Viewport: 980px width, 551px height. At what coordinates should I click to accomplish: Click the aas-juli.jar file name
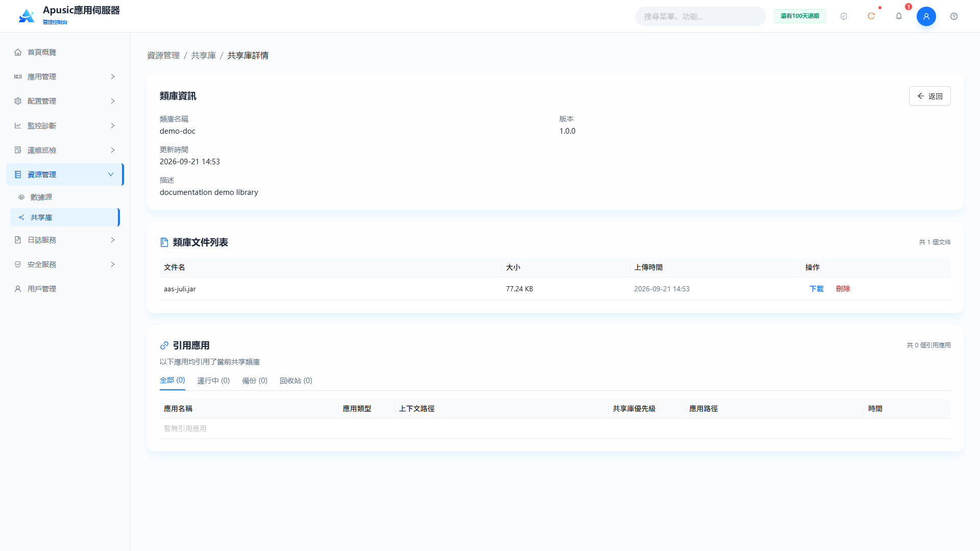tap(180, 289)
